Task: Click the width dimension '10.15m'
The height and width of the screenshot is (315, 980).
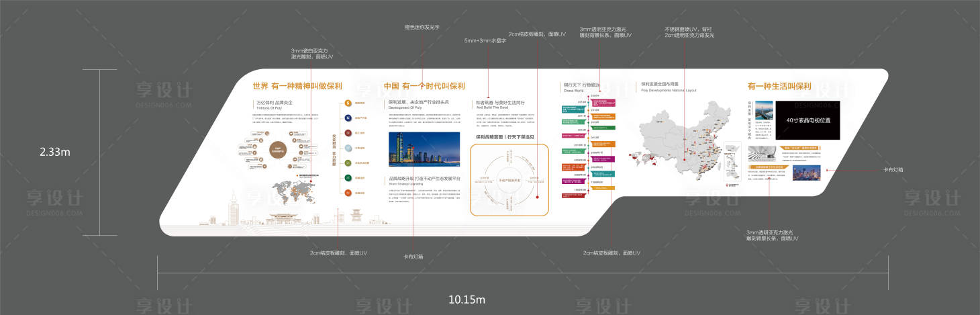Action: (467, 299)
